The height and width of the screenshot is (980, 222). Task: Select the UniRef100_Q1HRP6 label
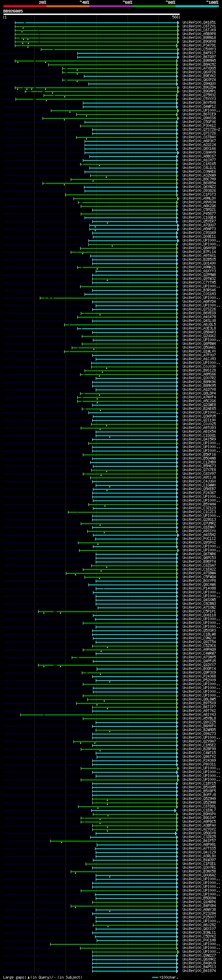point(199,902)
